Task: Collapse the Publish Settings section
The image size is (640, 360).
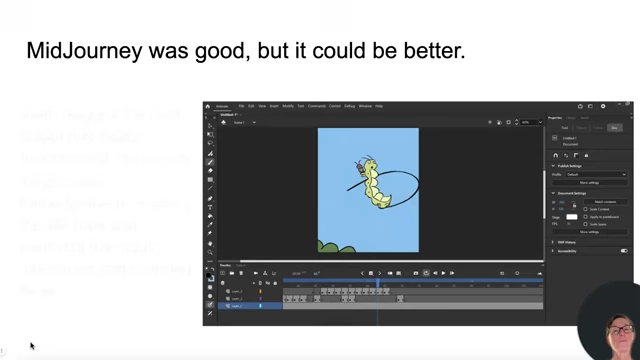Action: [553, 166]
